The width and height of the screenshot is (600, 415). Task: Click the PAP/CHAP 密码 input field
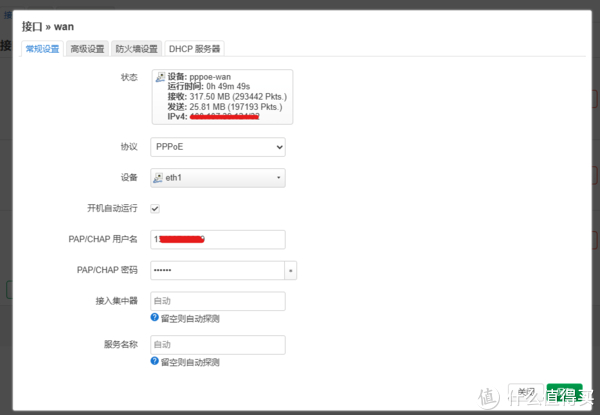pyautogui.click(x=217, y=270)
